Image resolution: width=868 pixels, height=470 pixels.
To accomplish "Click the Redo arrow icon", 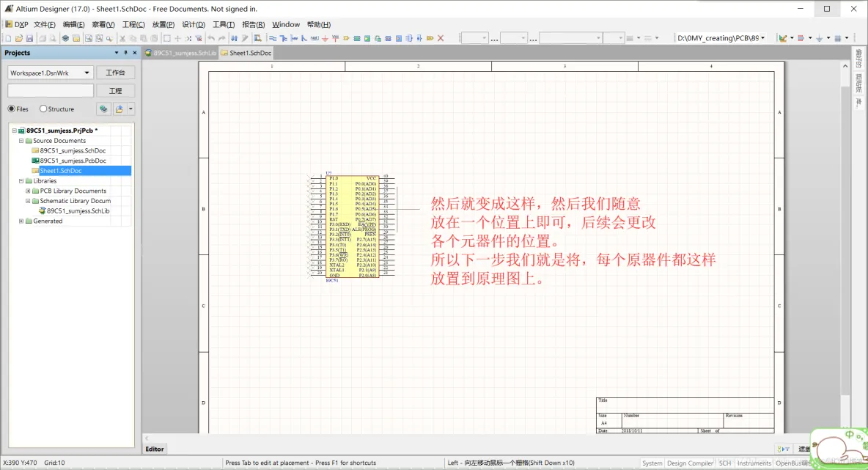I will tap(222, 38).
